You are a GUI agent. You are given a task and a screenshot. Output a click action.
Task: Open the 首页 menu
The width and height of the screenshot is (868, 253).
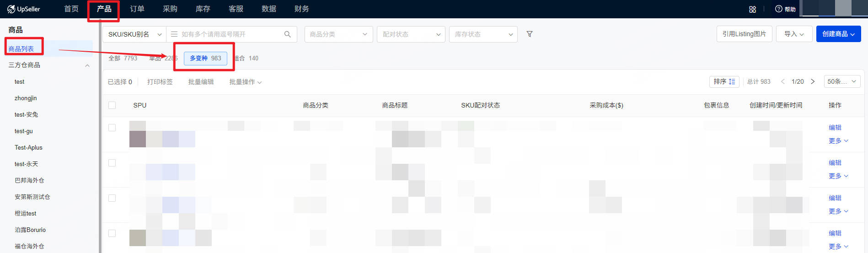[x=71, y=9]
